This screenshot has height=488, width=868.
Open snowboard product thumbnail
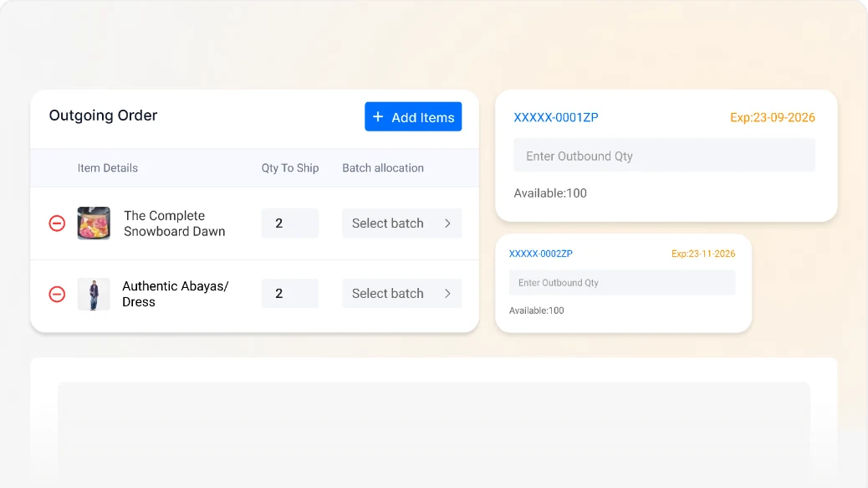tap(94, 223)
